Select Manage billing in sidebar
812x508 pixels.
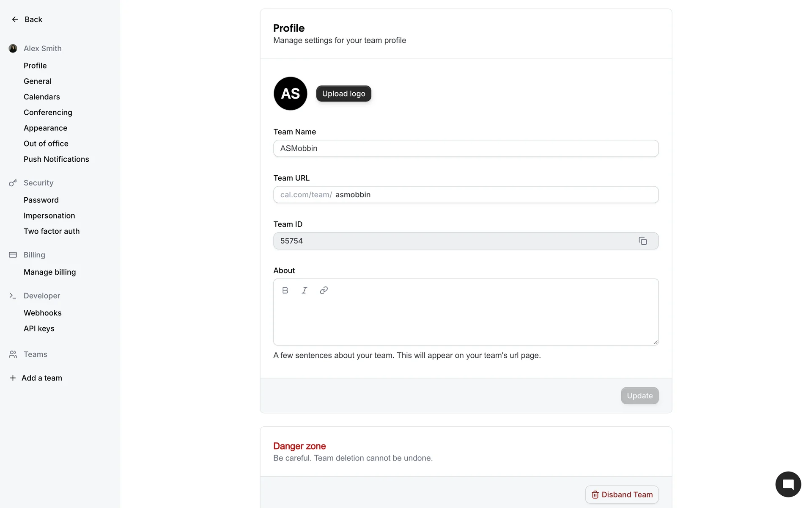[x=50, y=272]
